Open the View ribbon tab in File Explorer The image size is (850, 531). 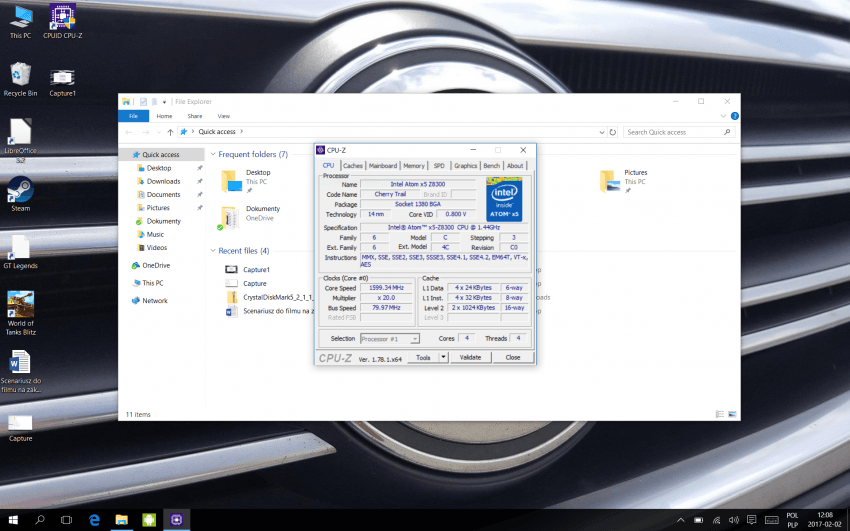pyautogui.click(x=223, y=116)
